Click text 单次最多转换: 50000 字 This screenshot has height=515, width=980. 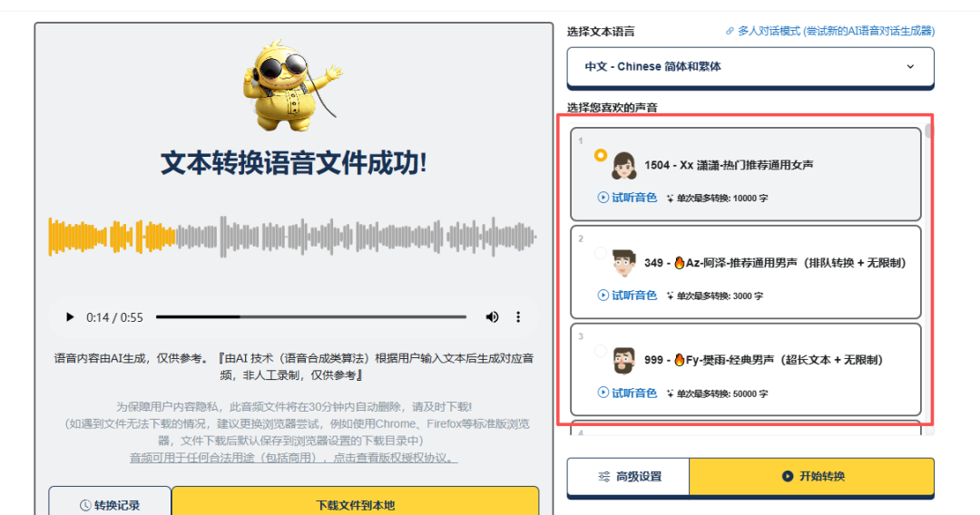tap(722, 394)
